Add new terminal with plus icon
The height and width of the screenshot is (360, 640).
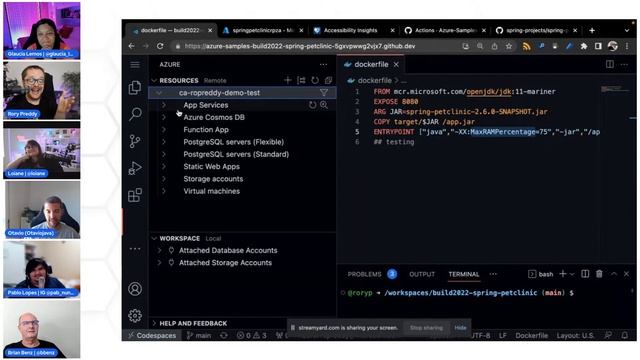[x=562, y=274]
